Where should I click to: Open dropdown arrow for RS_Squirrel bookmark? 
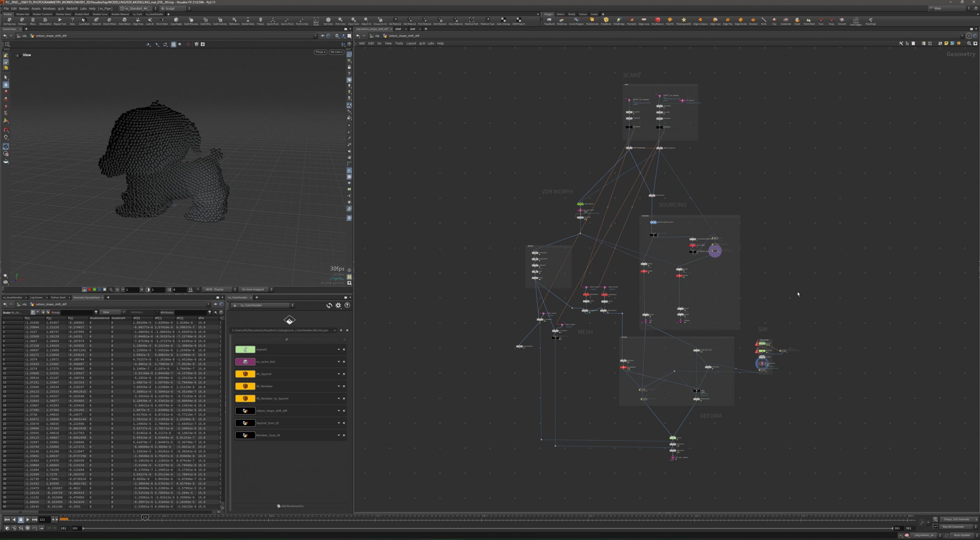(338, 374)
